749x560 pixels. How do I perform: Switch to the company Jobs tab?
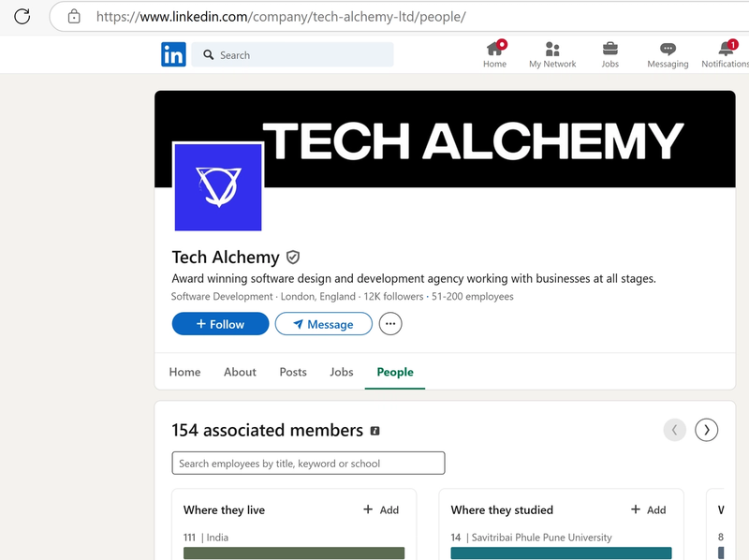click(x=342, y=372)
